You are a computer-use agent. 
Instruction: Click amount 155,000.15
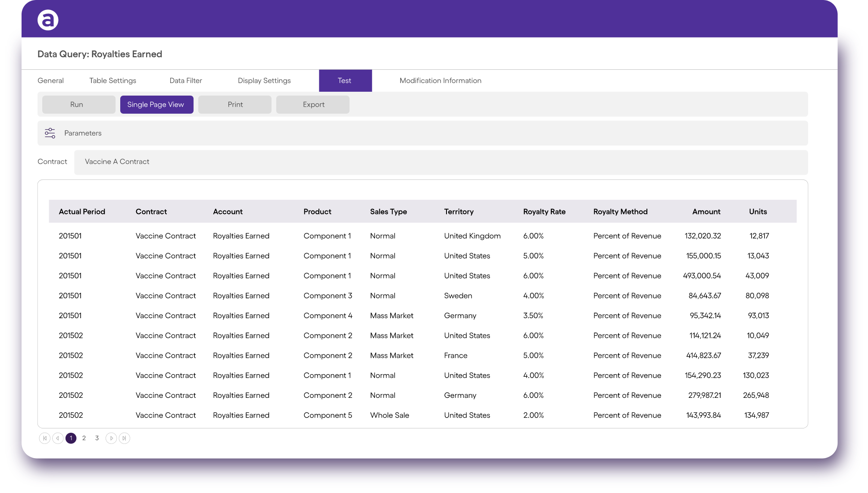click(703, 256)
